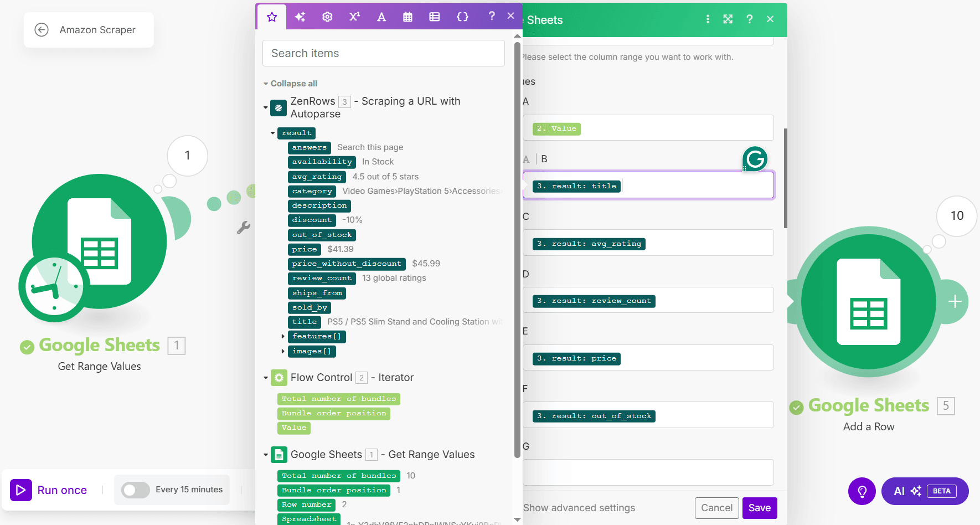Collapse all mapping items

click(290, 84)
